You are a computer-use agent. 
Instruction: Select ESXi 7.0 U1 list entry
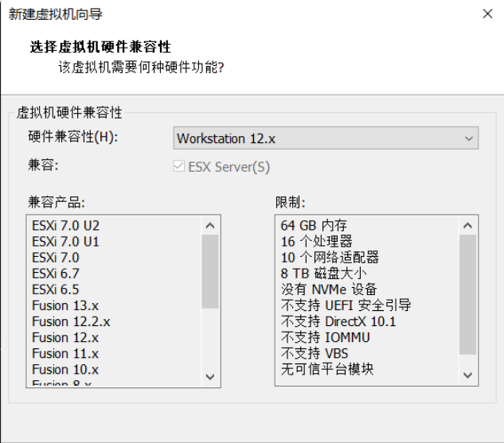66,242
